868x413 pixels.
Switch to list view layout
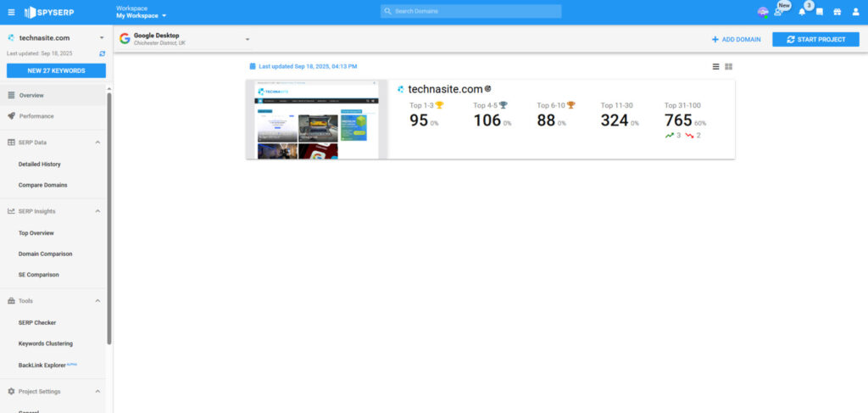pos(715,66)
